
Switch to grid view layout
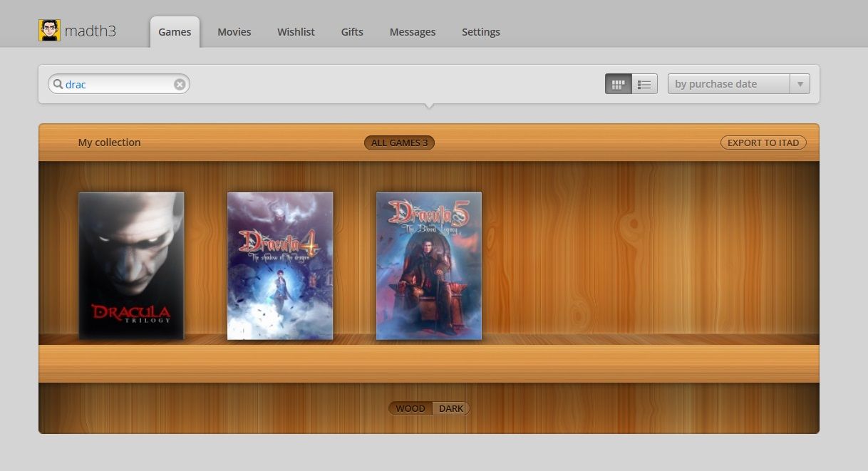(x=619, y=84)
